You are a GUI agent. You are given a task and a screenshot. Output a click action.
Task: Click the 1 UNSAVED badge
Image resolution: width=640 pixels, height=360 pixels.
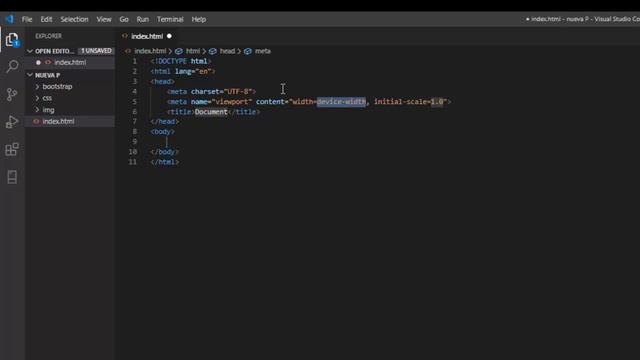click(x=96, y=51)
